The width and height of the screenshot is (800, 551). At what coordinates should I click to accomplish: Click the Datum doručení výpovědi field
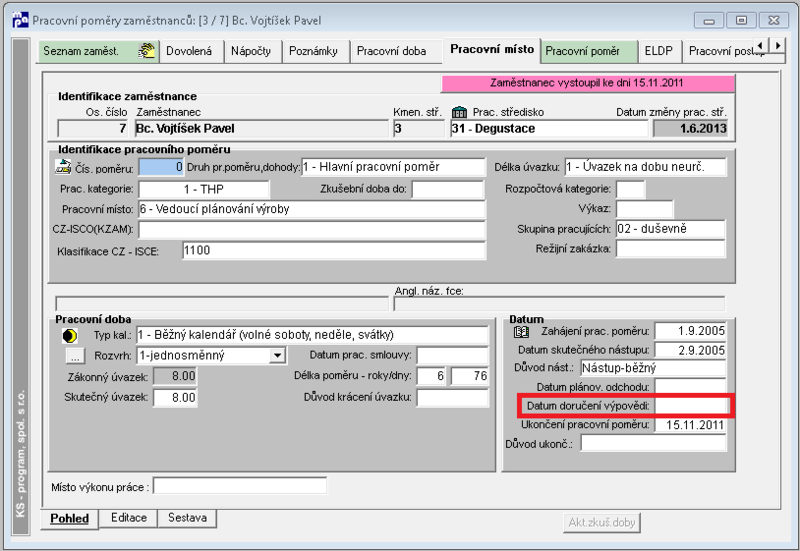pos(690,406)
